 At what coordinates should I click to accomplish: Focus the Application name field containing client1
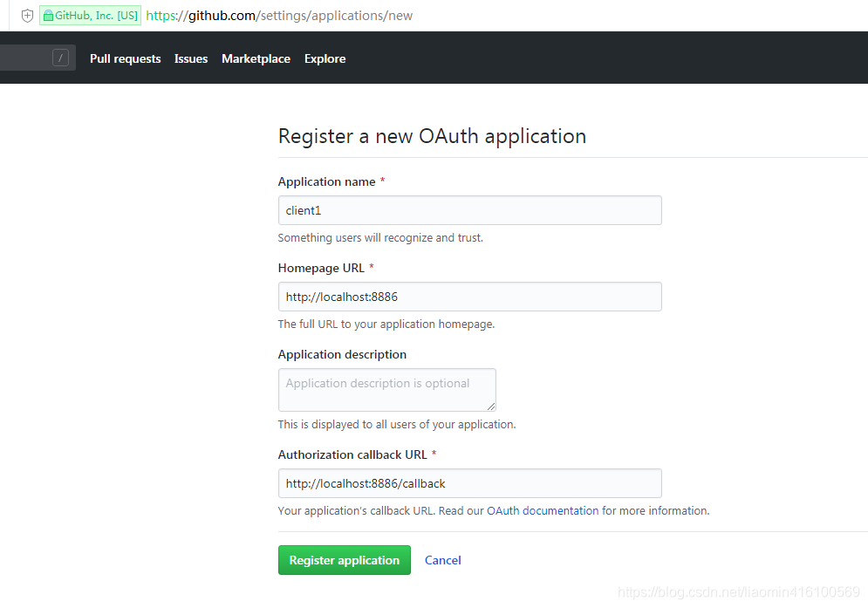coord(470,210)
